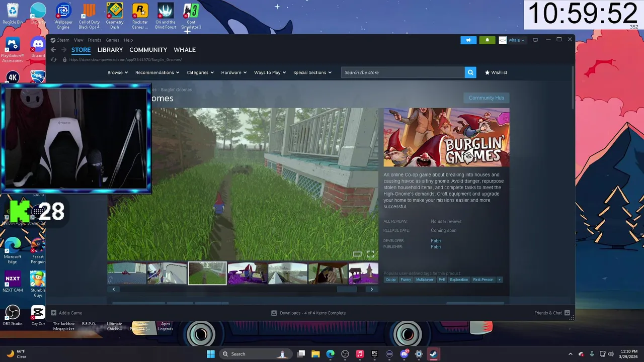Image resolution: width=644 pixels, height=362 pixels.
Task: Expand the Browse store menu
Action: coord(118,72)
